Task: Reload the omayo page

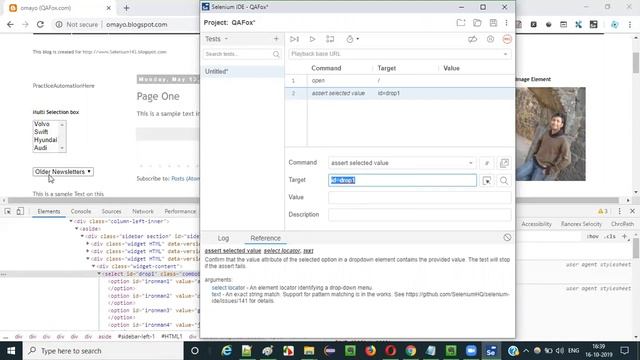Action: pos(40,24)
